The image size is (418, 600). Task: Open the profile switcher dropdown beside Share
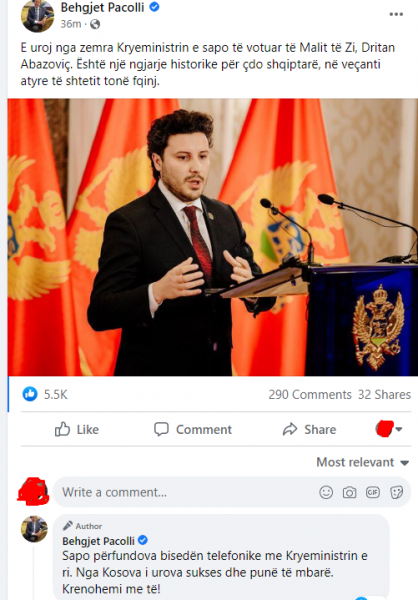[389, 429]
